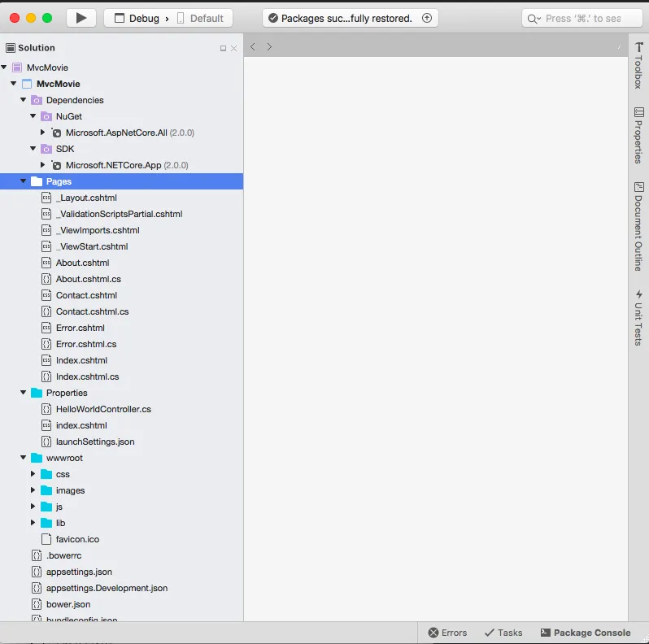The image size is (649, 644).
Task: Focus the search field in the toolbar
Action: pyautogui.click(x=582, y=18)
